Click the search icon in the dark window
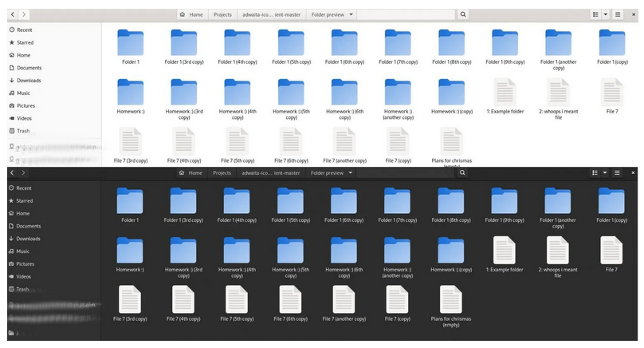This screenshot has height=348, width=644. (x=463, y=172)
